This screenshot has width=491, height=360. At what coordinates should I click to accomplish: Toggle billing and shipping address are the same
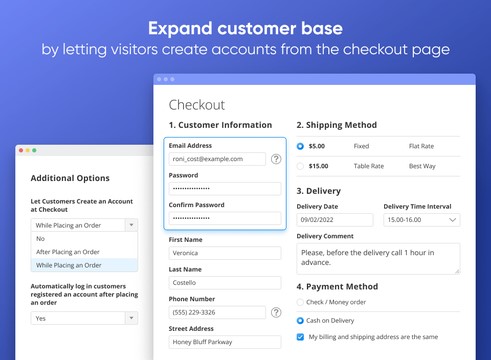click(300, 337)
